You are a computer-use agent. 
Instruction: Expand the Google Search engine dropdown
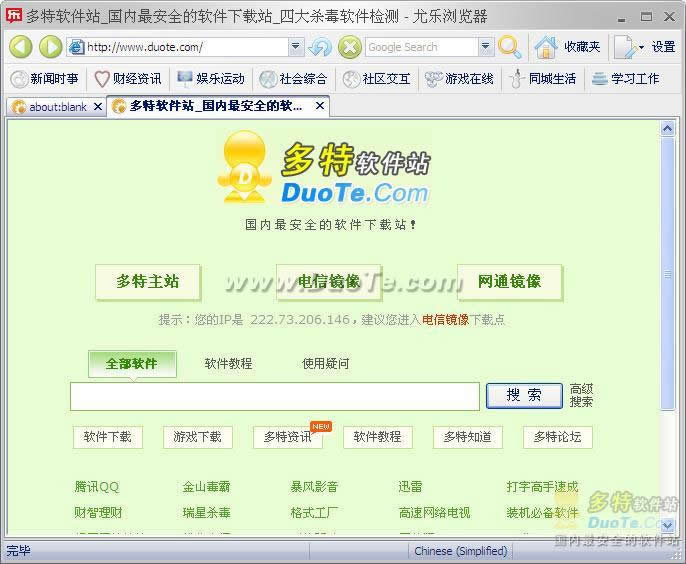click(485, 46)
